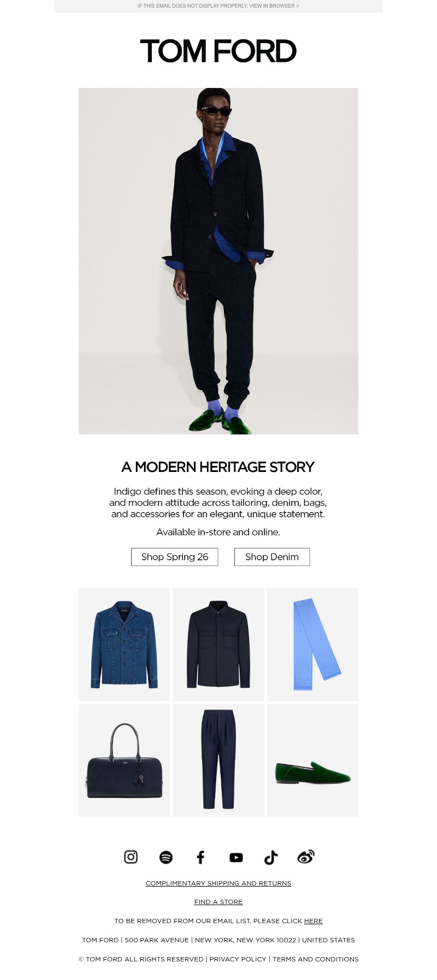This screenshot has width=437, height=980.
Task: Open the TikTok social icon
Action: pyautogui.click(x=271, y=857)
